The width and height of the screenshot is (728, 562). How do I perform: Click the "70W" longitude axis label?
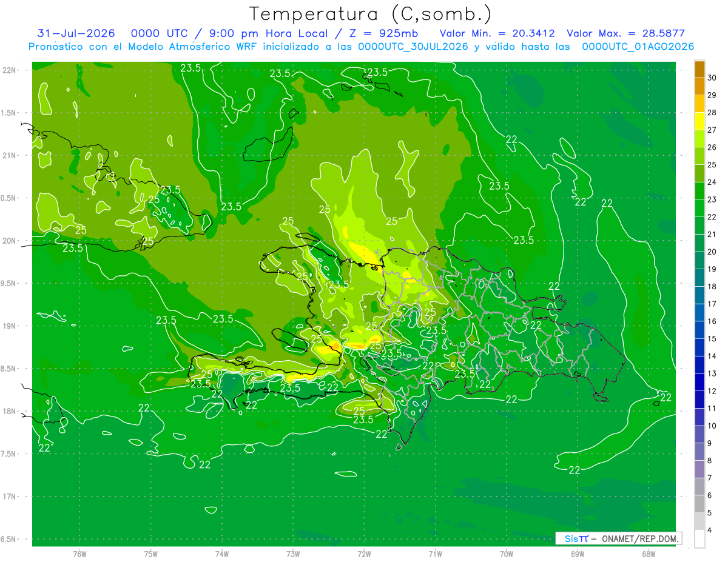(507, 554)
